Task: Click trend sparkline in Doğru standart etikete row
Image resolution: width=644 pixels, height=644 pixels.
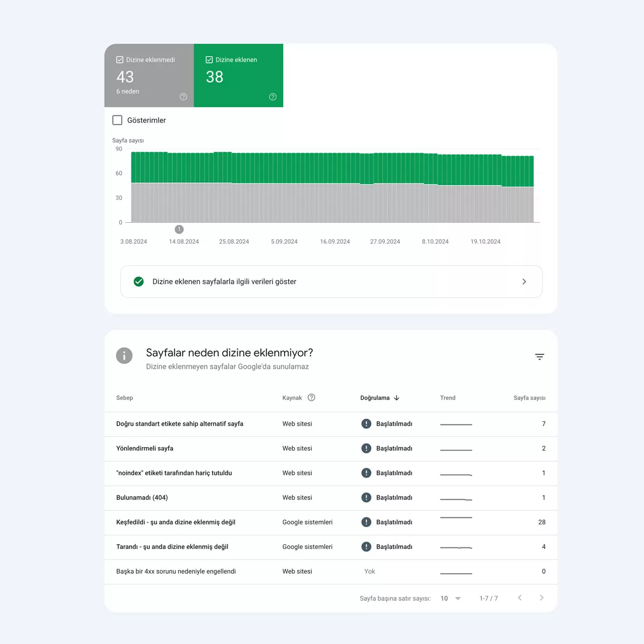Action: point(456,425)
